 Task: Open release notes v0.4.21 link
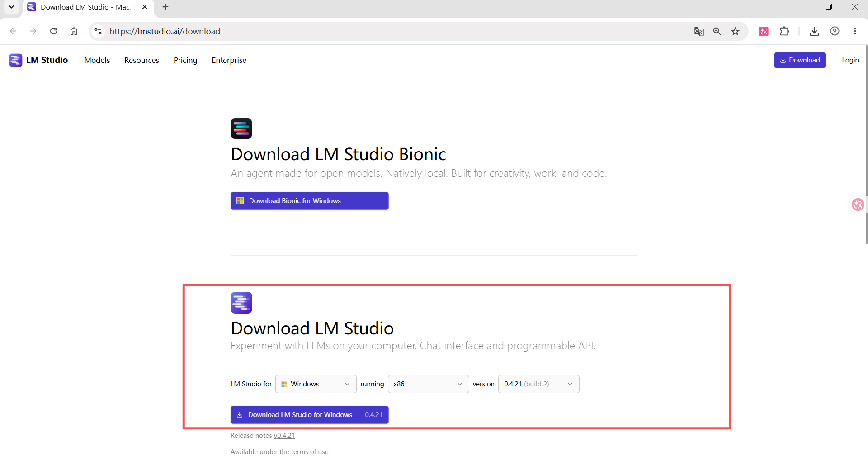[x=284, y=436]
